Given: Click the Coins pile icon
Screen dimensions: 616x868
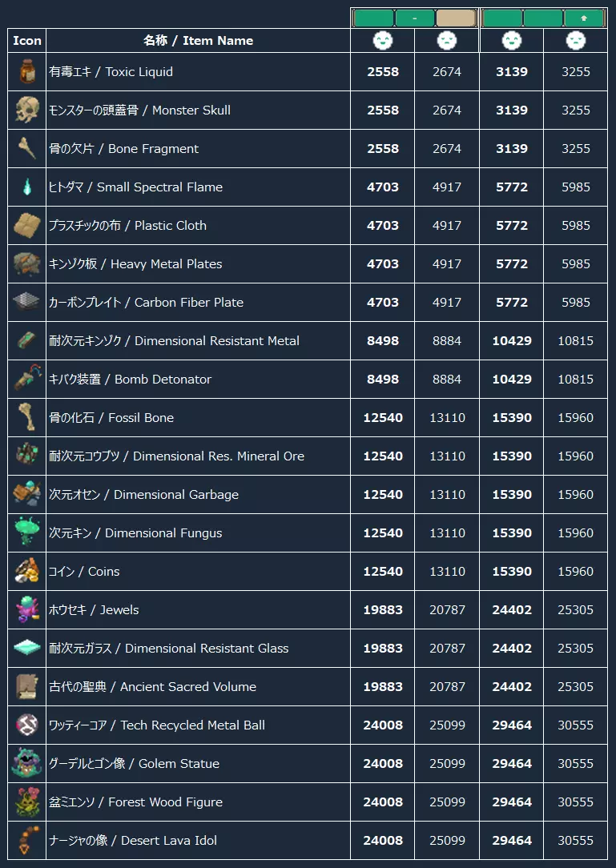Looking at the screenshot, I should tap(26, 572).
